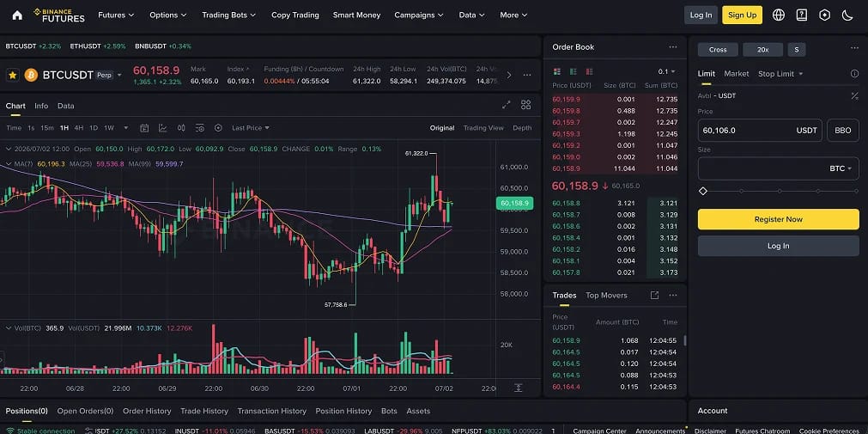Image resolution: width=868 pixels, height=434 pixels.
Task: Click the Register Now button
Action: coord(779,219)
